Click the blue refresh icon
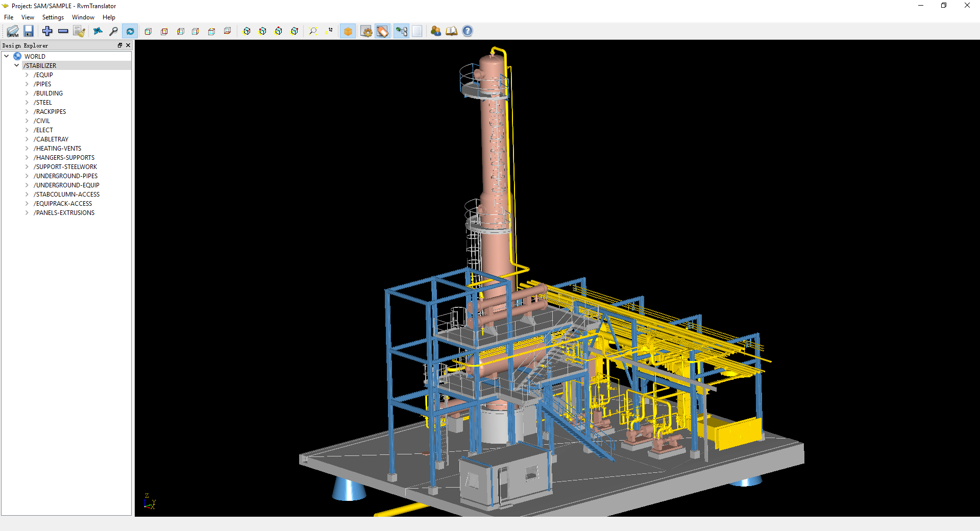Viewport: 980px width, 531px height. pos(130,31)
